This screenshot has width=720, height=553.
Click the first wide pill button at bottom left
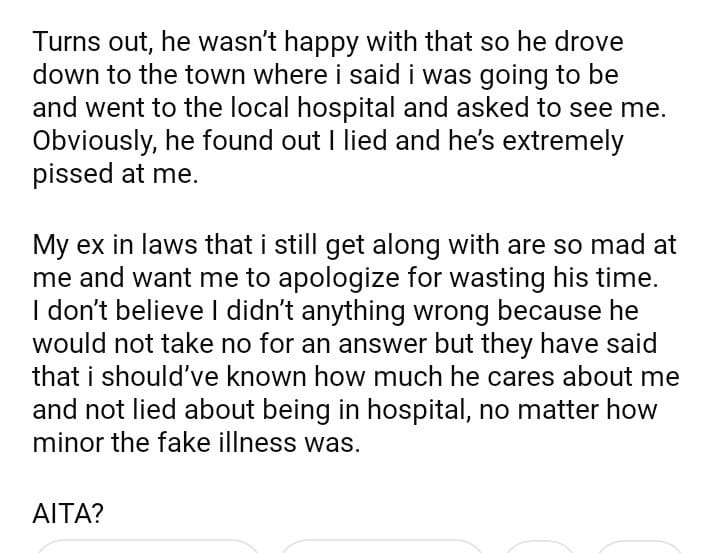pos(147,546)
